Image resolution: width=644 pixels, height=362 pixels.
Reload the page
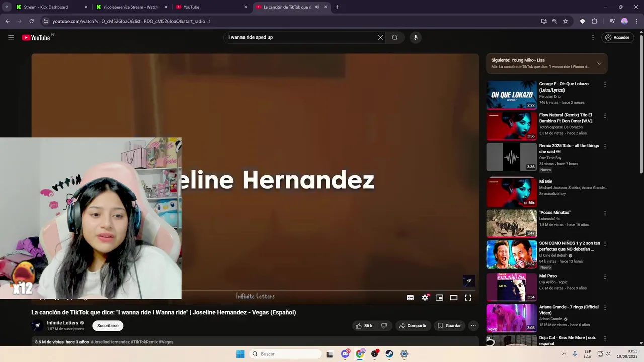coord(31,21)
